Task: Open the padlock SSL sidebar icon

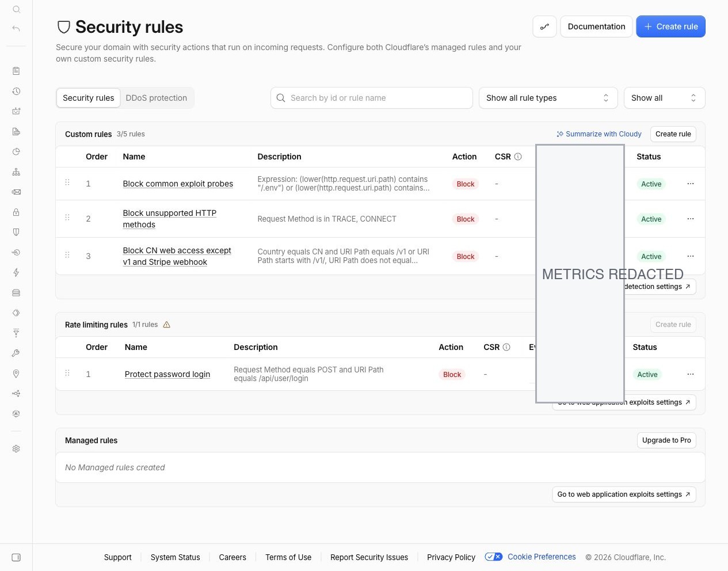Action: point(16,212)
